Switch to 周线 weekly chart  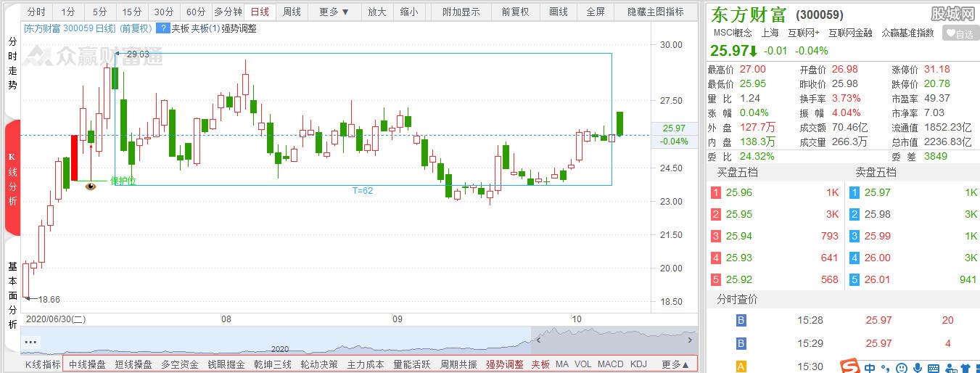click(x=292, y=12)
